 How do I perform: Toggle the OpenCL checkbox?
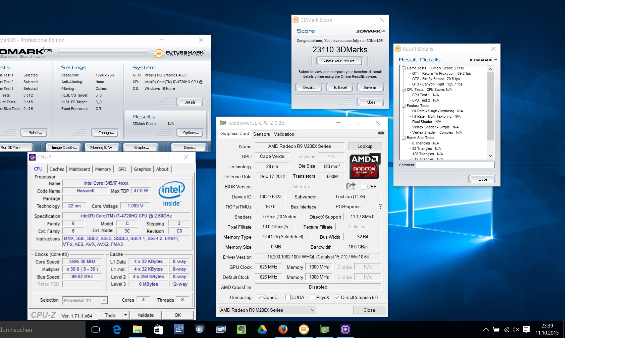point(260,297)
